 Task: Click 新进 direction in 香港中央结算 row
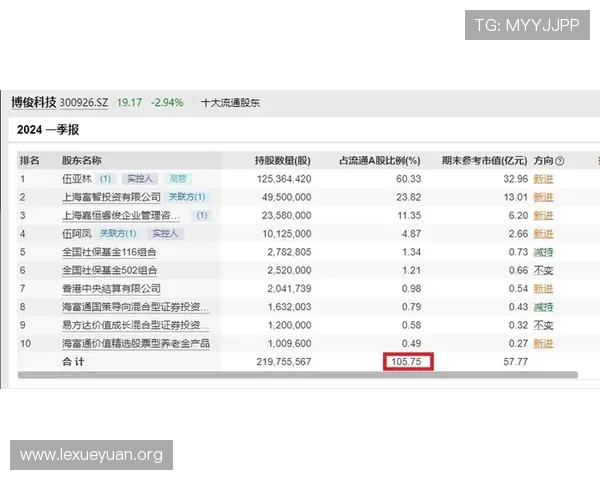click(543, 289)
